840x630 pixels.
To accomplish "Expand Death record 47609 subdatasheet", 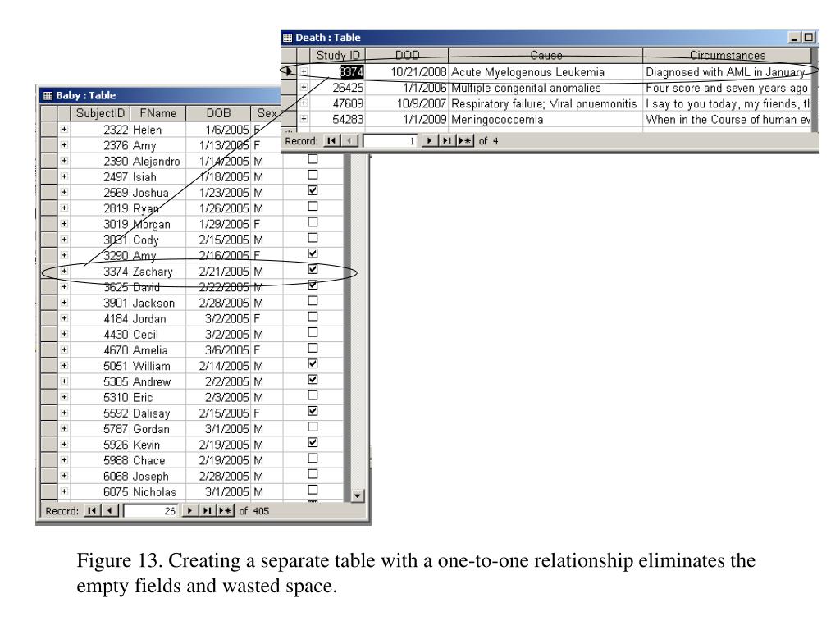I will point(304,103).
